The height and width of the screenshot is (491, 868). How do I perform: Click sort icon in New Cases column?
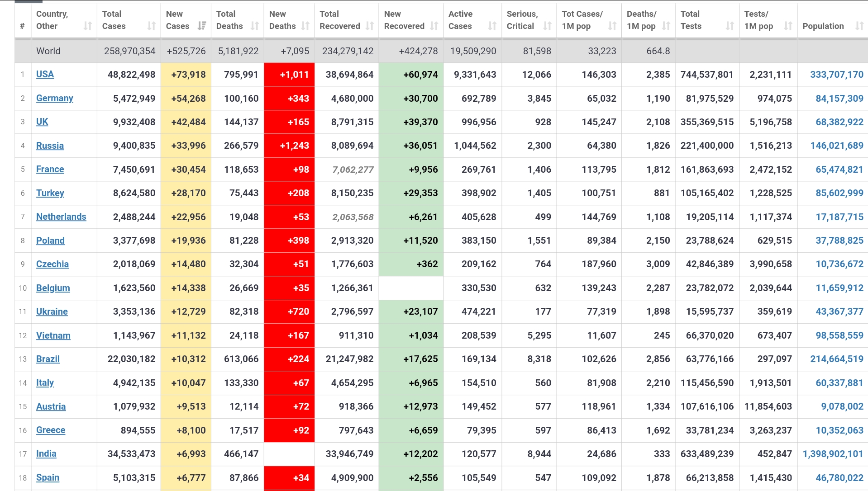point(202,26)
